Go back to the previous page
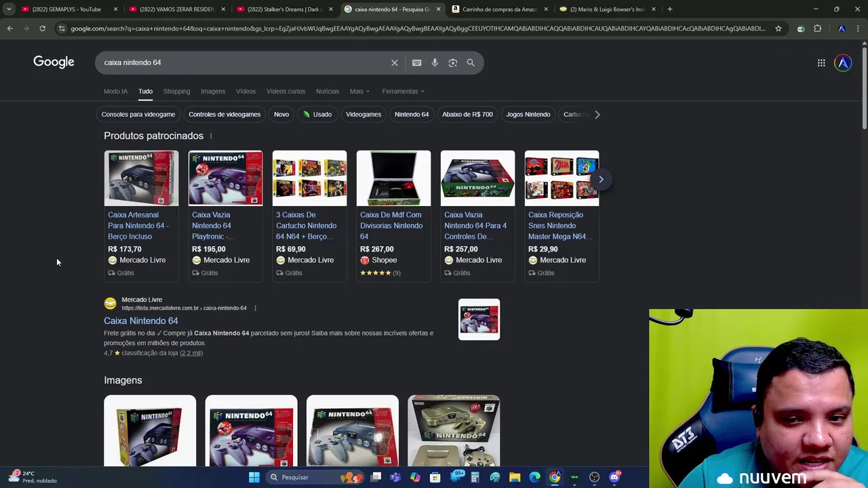This screenshot has width=868, height=488. point(9,28)
